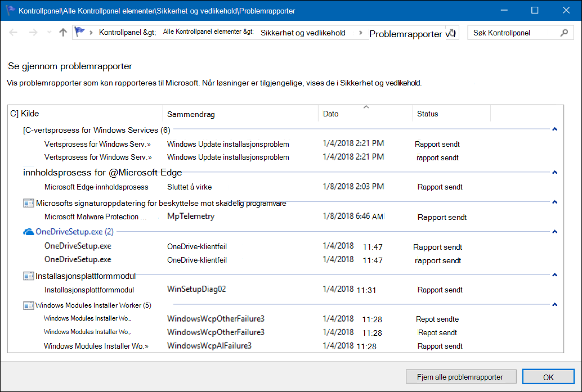Open recent locations dropdown arrow
Screen dimensions: 582x392
(x=49, y=33)
